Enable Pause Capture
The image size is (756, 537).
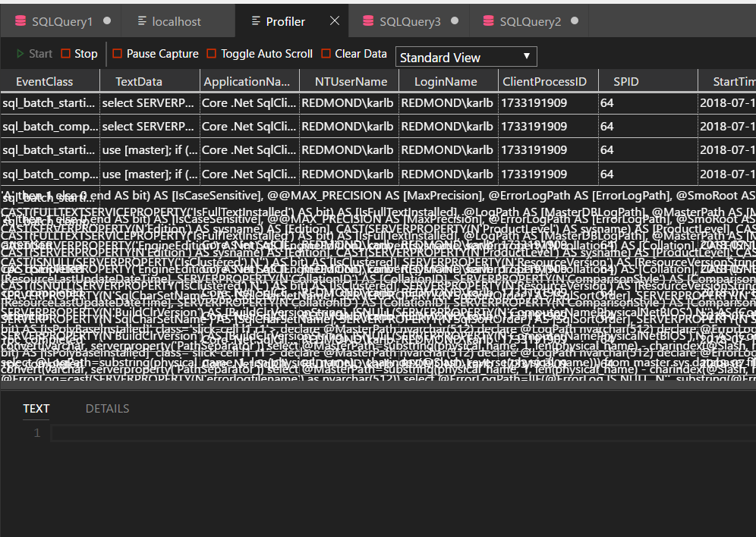pos(155,54)
